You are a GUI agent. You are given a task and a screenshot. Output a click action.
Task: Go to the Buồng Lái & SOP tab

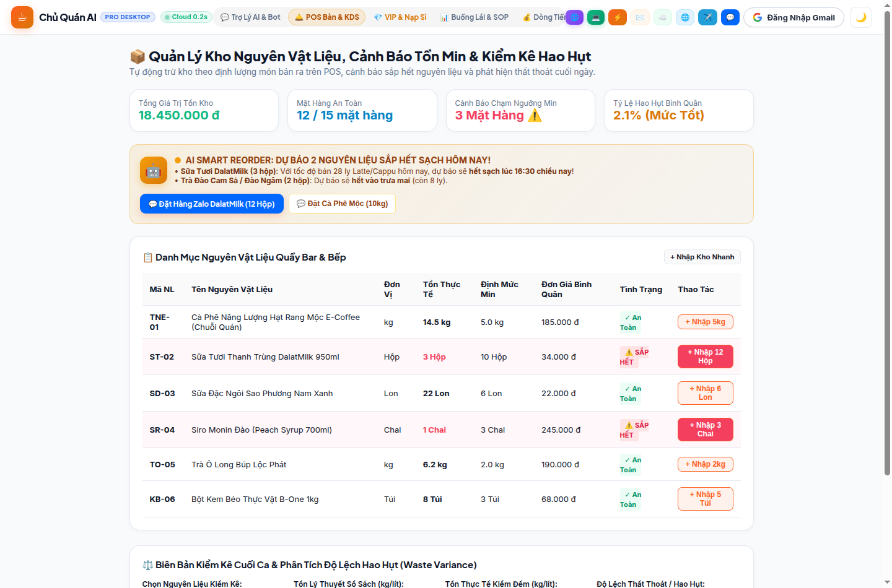click(x=474, y=17)
